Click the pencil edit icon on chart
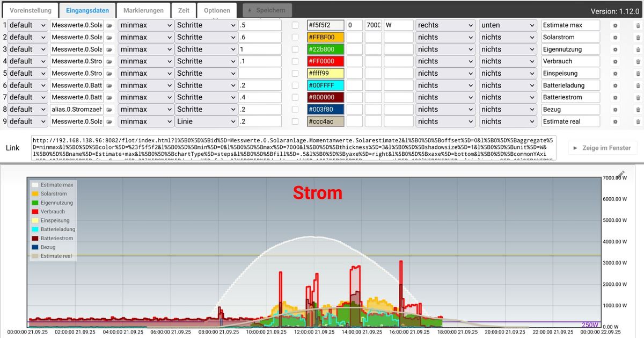 (x=621, y=174)
